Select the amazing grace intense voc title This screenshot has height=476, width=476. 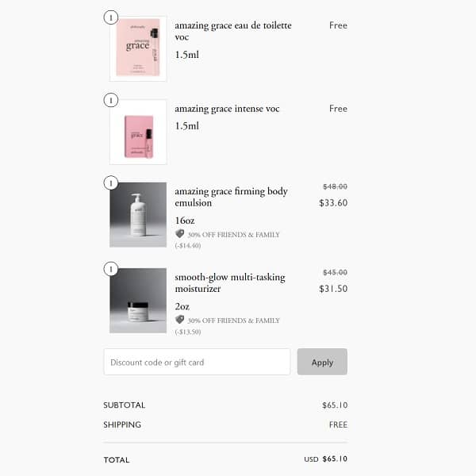[x=227, y=109]
